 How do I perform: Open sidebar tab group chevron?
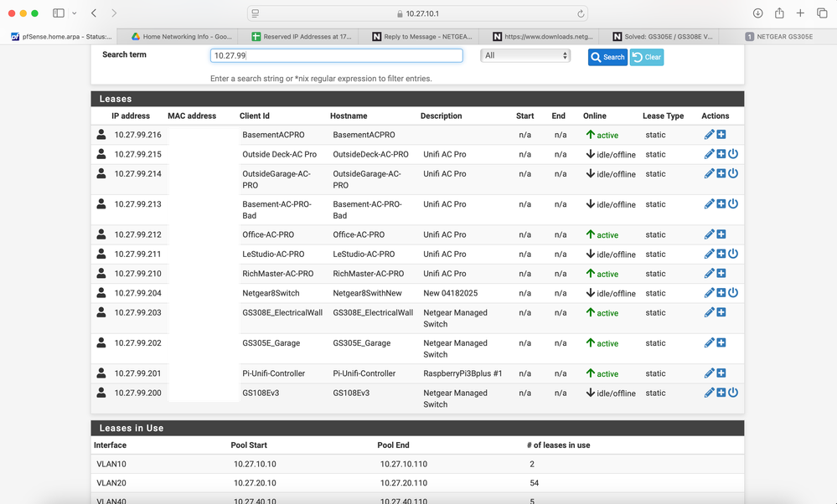(x=75, y=13)
